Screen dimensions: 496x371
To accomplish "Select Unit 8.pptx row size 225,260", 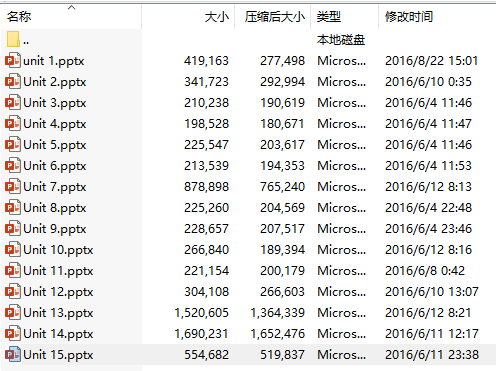I will point(206,208).
